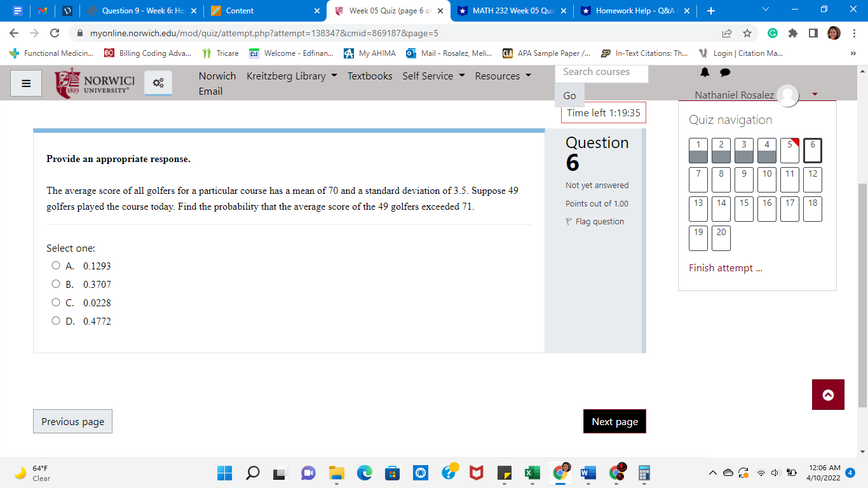Go to quiz question 7
This screenshot has width=868, height=488.
[x=698, y=180]
